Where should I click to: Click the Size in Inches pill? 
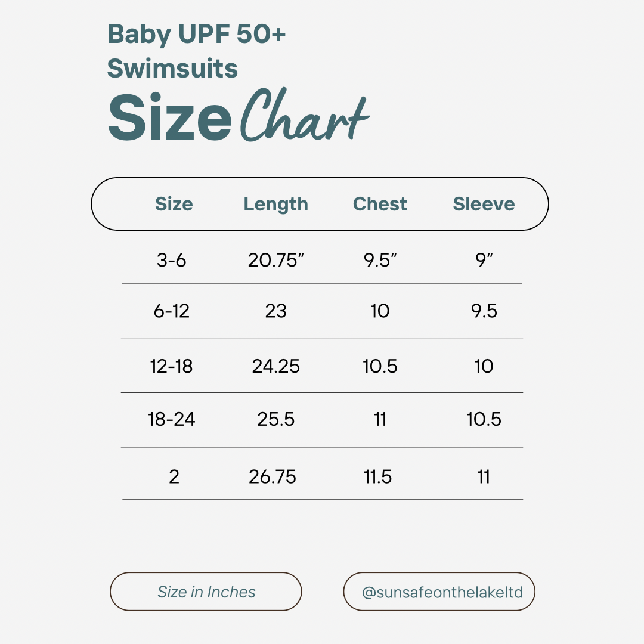coord(206,592)
